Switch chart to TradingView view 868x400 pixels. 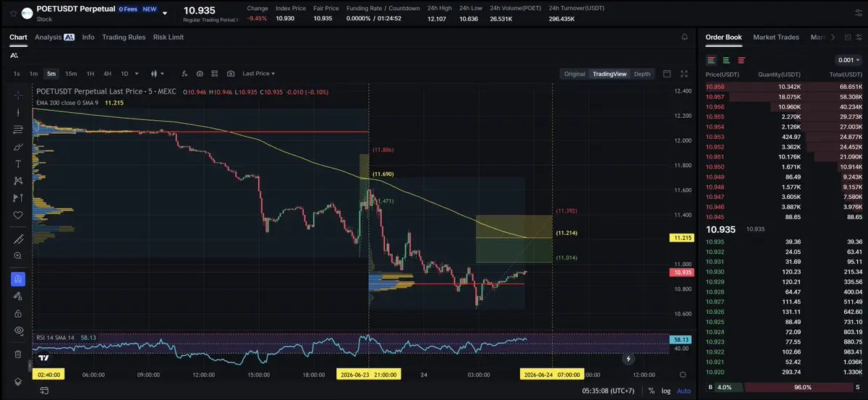[609, 74]
